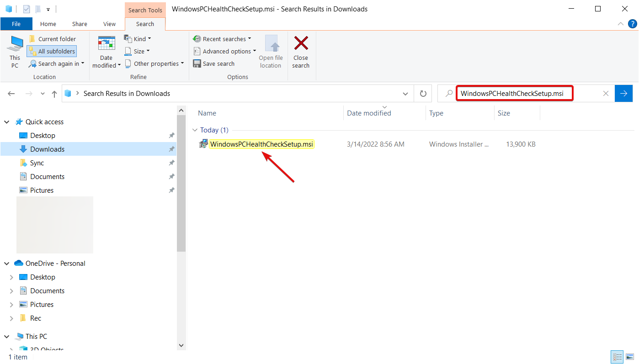Screen dimensions: 639x364
Task: Open Downloads in Quick access
Action: tap(47, 149)
